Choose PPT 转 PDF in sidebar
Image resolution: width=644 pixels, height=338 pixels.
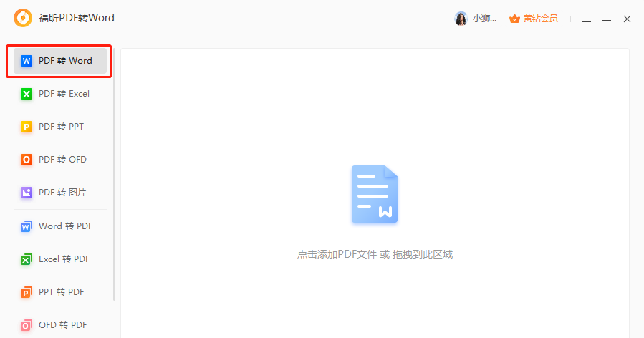[60, 292]
